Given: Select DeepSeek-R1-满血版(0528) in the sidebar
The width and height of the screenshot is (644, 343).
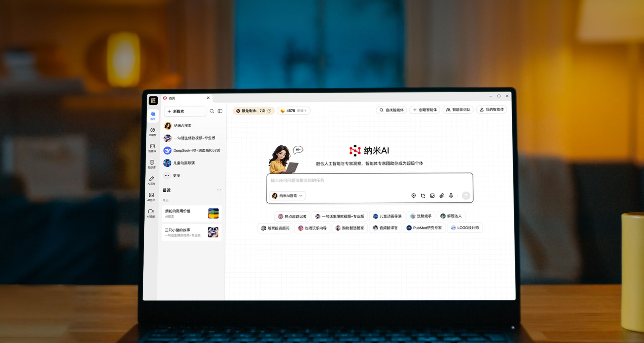Looking at the screenshot, I should coord(193,150).
